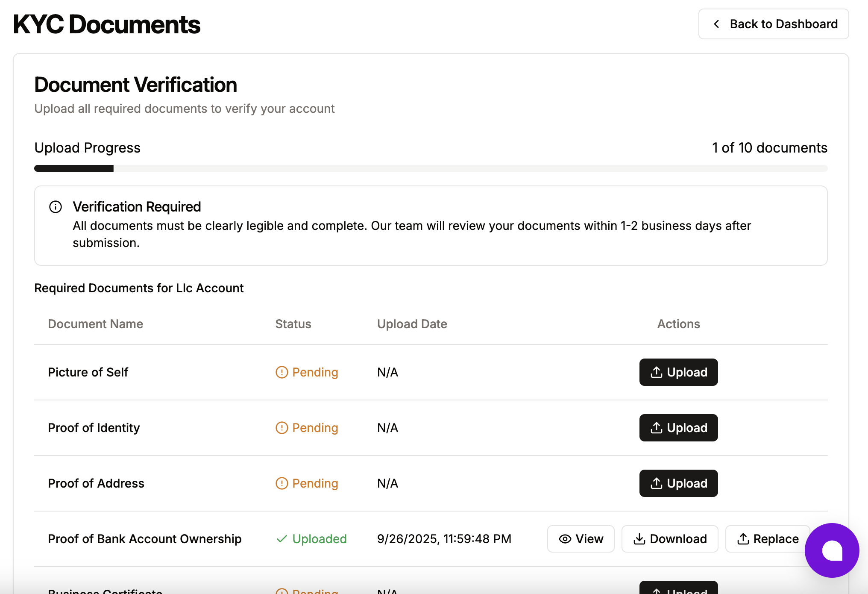
Task: Click the 1 of 10 documents counter
Action: 769,148
